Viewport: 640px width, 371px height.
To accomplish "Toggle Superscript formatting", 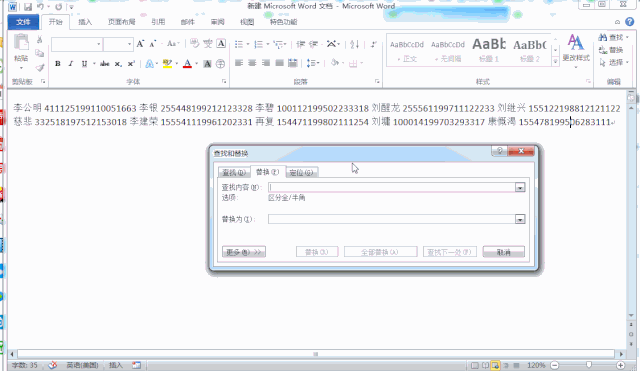I will click(x=131, y=64).
